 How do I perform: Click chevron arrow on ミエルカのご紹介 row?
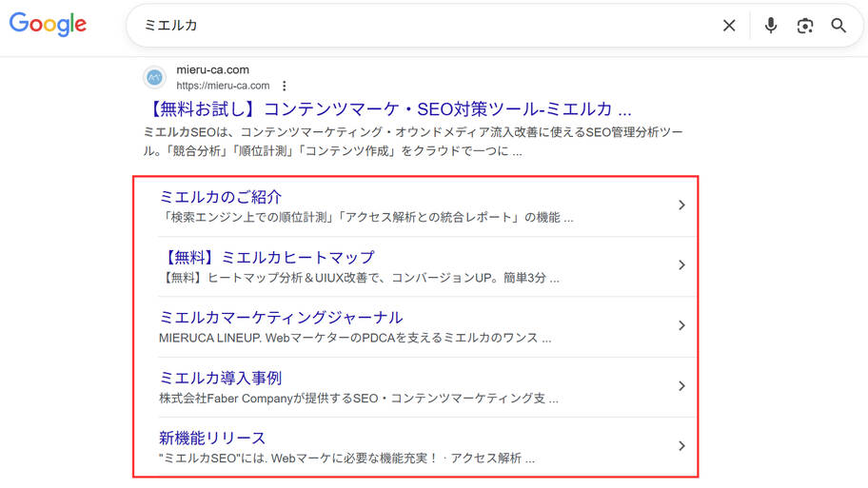[x=681, y=205]
